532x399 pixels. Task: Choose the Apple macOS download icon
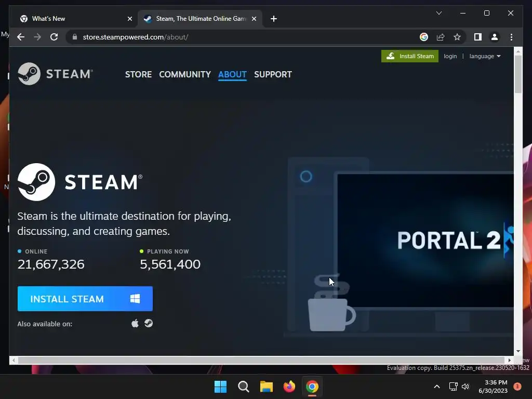pyautogui.click(x=135, y=323)
